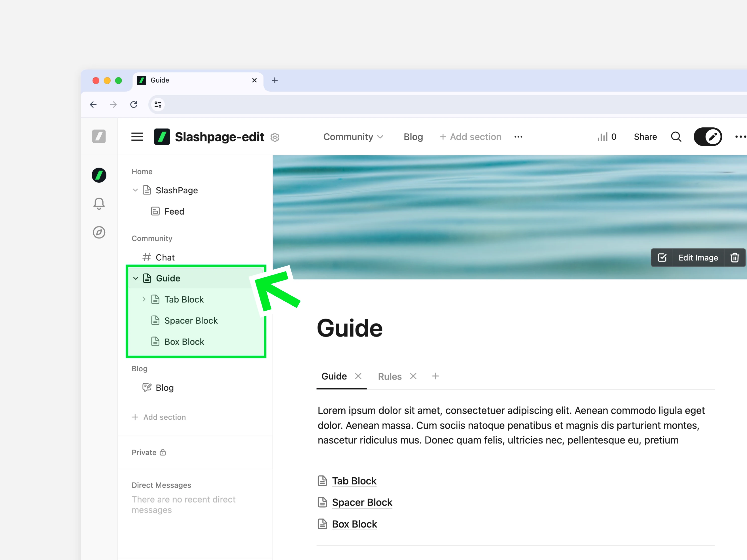Viewport: 747px width, 560px height.
Task: Select SlashPage in sidebar
Action: [x=177, y=190]
